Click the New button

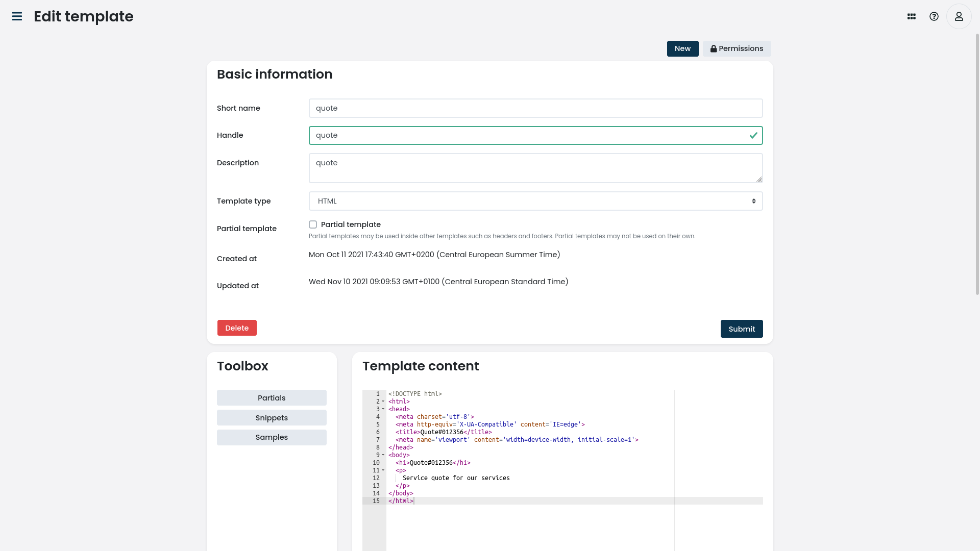pos(682,48)
